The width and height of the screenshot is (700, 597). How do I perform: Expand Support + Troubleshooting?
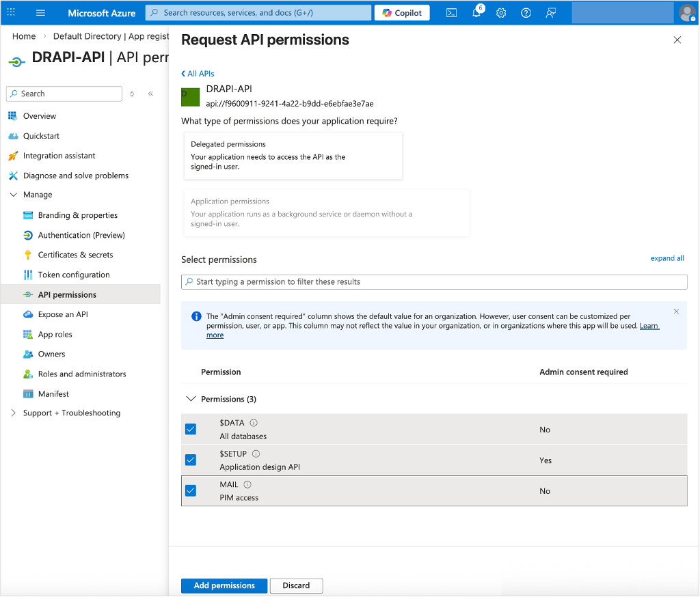(x=12, y=413)
